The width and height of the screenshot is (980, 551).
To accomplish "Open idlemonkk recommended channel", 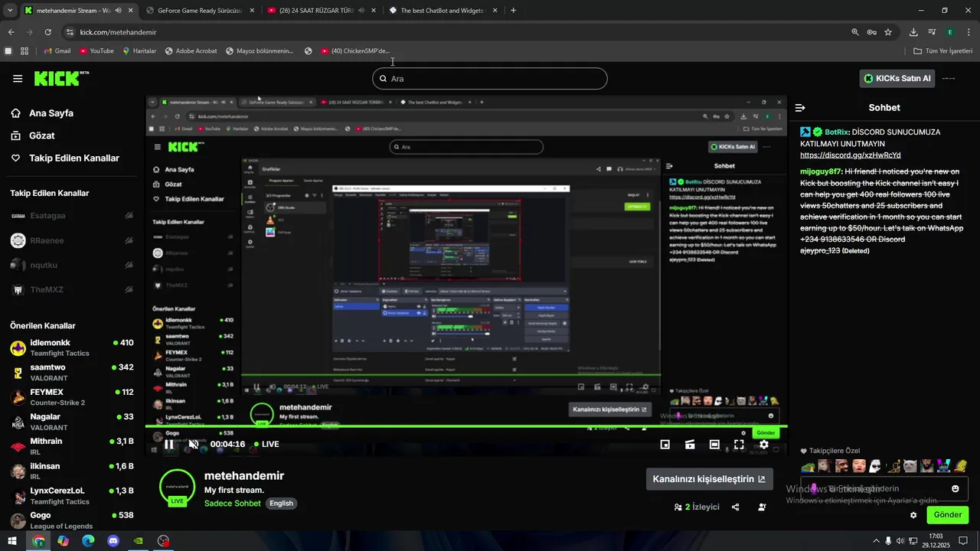I will coord(72,347).
